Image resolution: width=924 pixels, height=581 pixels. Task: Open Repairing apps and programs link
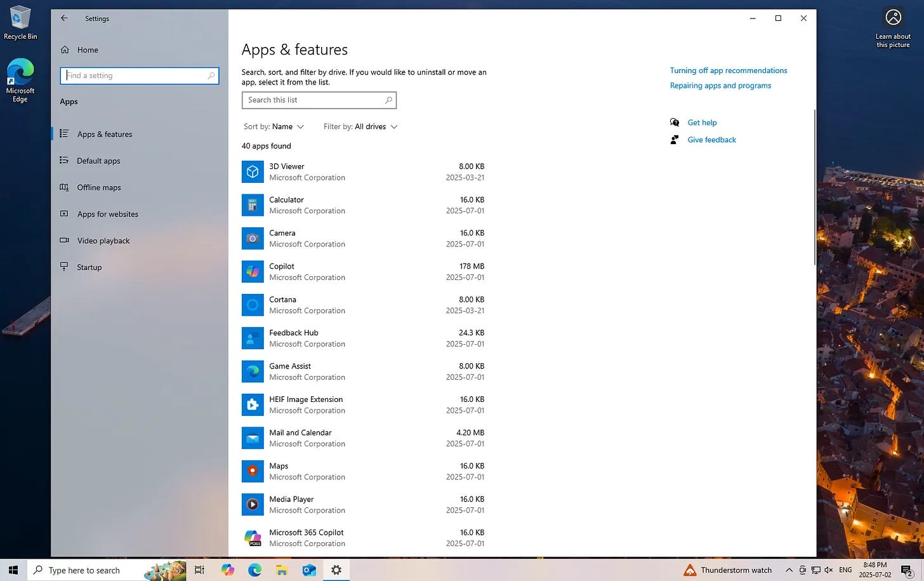click(720, 86)
